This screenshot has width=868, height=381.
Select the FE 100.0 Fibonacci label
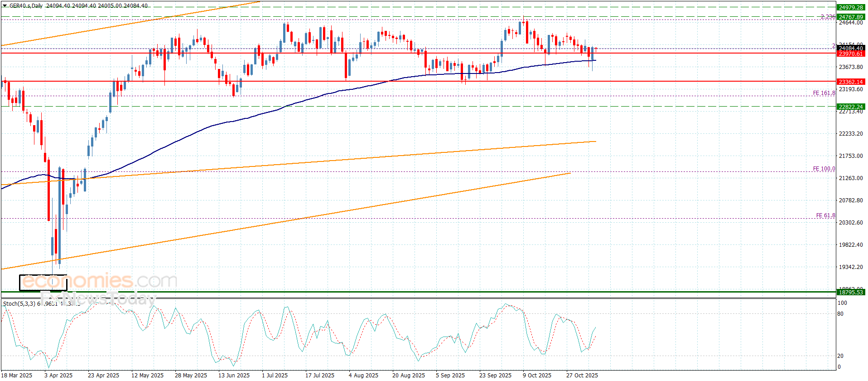coord(824,169)
